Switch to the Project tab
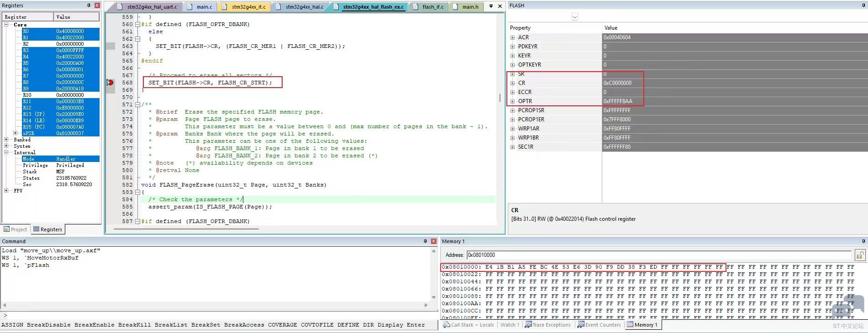Image resolution: width=868 pixels, height=333 pixels. point(15,229)
